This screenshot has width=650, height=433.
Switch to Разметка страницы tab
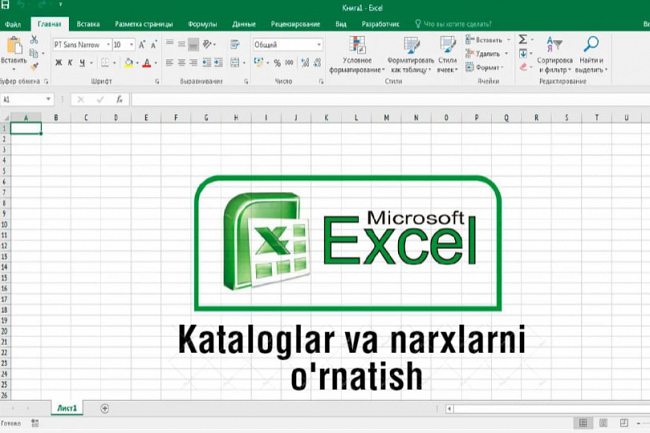pos(144,24)
